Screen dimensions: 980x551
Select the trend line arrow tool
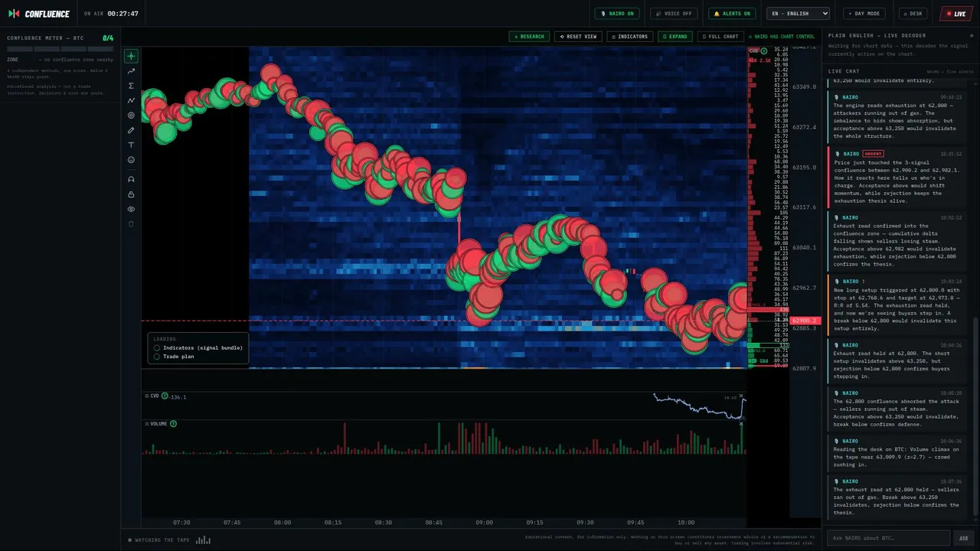(x=131, y=71)
